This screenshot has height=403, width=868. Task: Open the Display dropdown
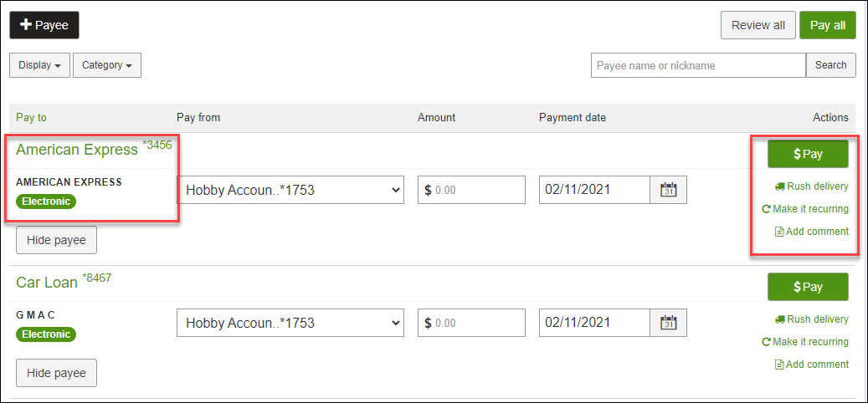(x=39, y=65)
